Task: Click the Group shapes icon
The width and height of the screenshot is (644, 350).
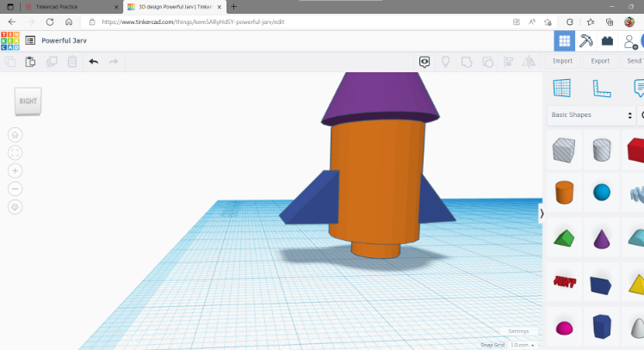Action: [x=467, y=62]
